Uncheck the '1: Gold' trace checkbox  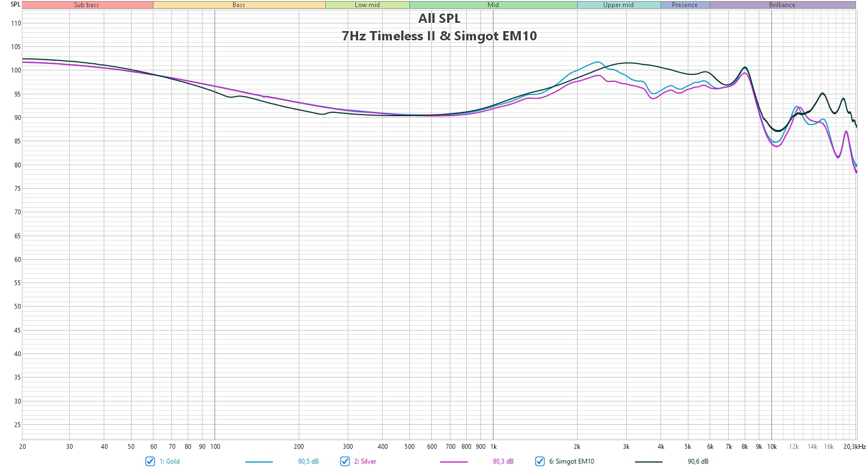(150, 461)
